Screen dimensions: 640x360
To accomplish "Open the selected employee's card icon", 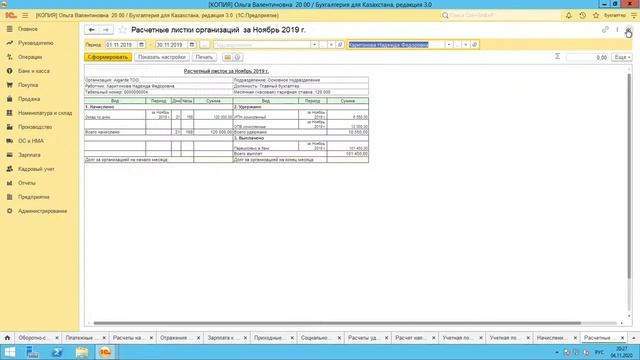I will click(474, 44).
